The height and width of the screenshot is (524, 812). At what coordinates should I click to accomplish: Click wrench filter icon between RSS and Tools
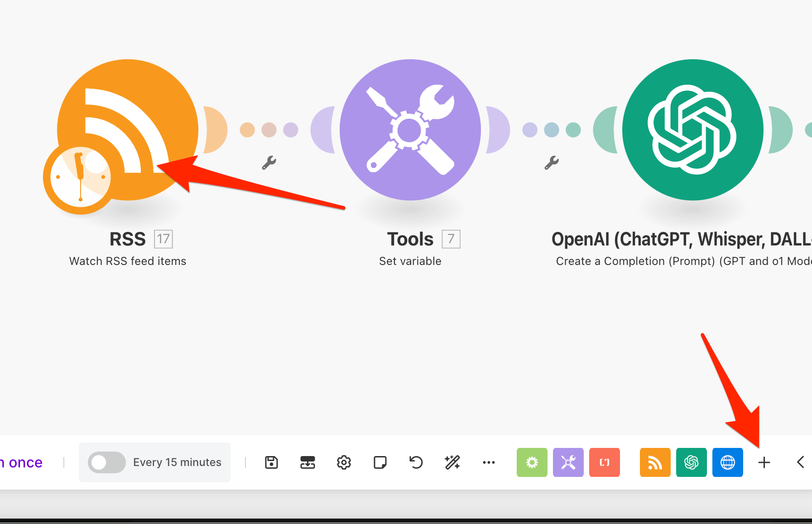[269, 163]
